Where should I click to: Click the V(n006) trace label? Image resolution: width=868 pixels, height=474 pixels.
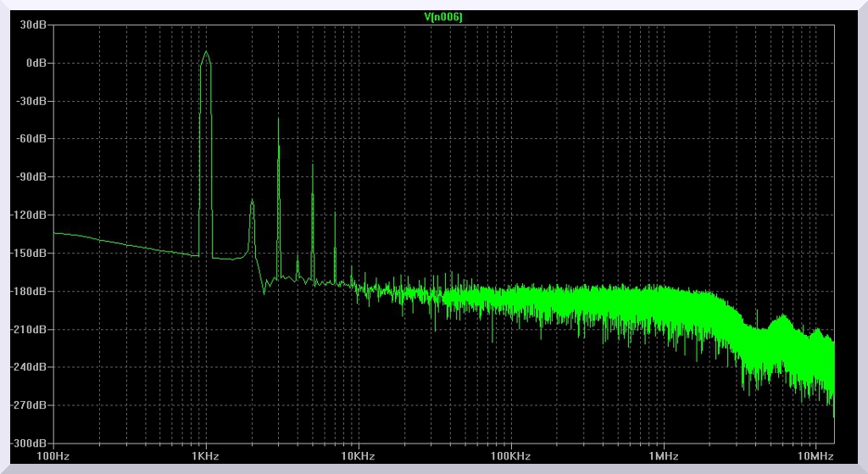442,17
